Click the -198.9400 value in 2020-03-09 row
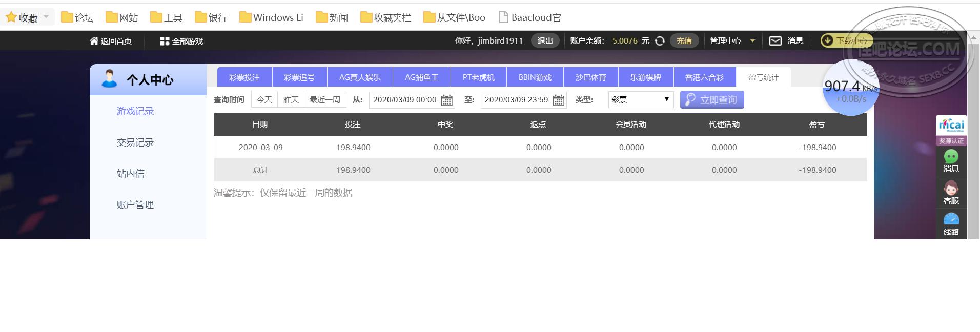The height and width of the screenshot is (332, 980). coord(818,148)
